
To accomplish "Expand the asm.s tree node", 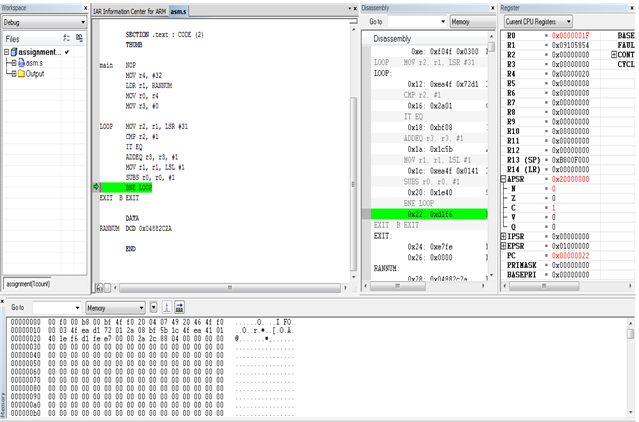I will (x=14, y=63).
